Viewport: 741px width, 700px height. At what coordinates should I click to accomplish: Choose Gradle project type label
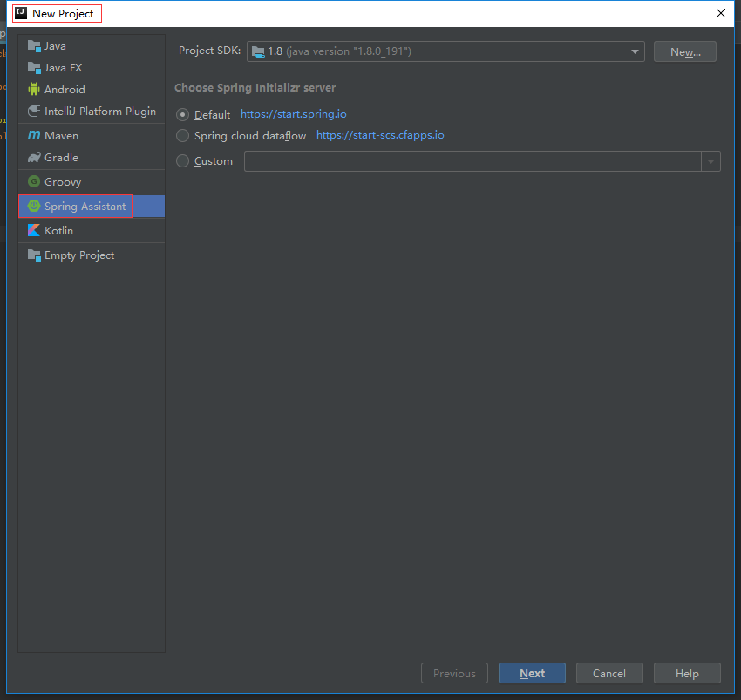coord(61,158)
